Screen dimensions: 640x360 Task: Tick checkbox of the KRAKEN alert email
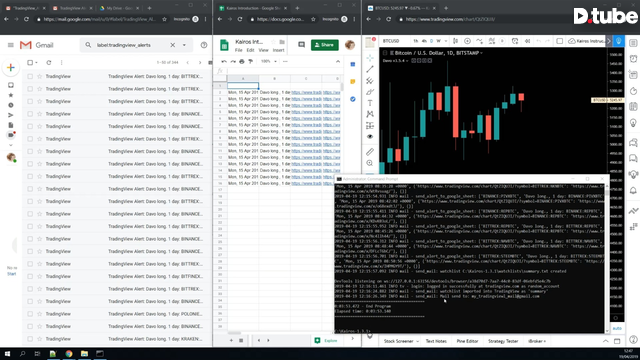pyautogui.click(x=30, y=339)
